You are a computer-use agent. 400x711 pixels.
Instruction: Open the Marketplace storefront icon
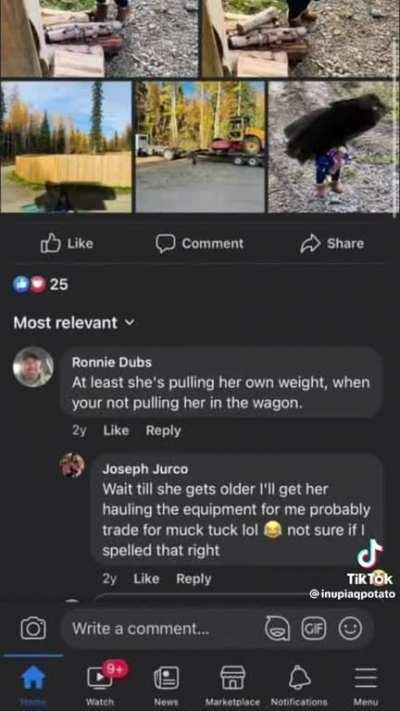(x=233, y=685)
